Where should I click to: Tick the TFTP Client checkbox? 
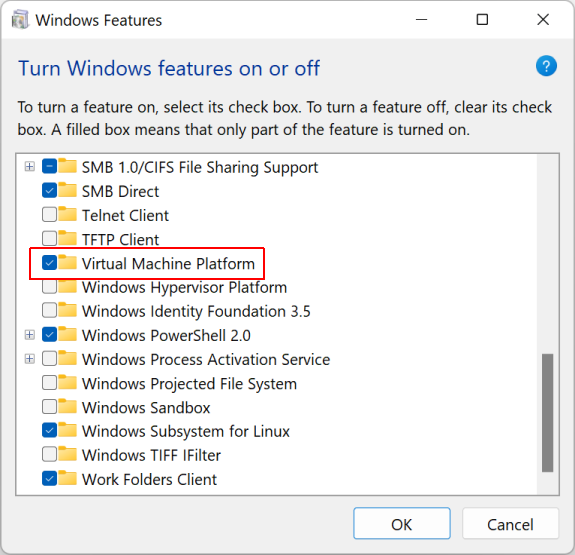[49, 238]
